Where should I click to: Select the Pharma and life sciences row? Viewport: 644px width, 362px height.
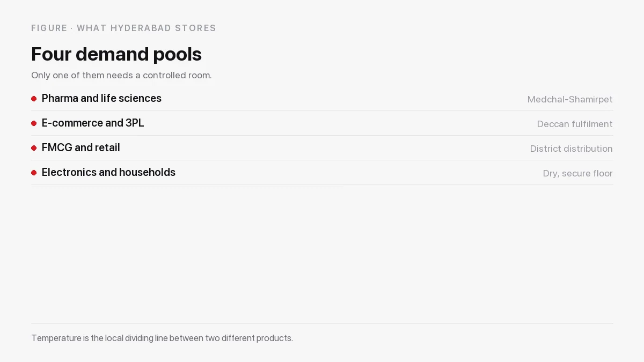(322, 99)
